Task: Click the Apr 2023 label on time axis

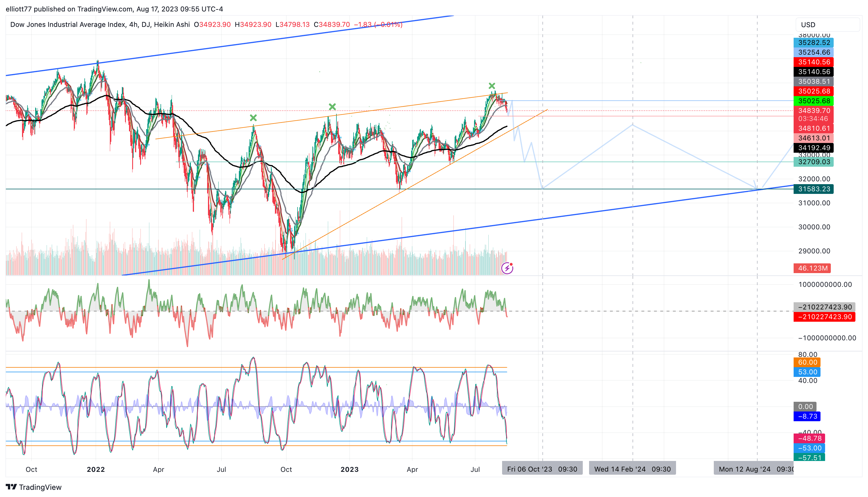Action: point(412,469)
